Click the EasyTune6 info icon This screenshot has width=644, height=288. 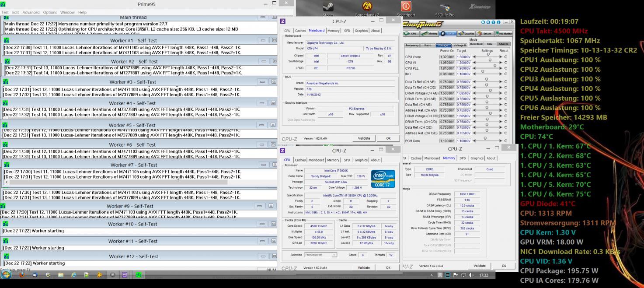pos(498,22)
